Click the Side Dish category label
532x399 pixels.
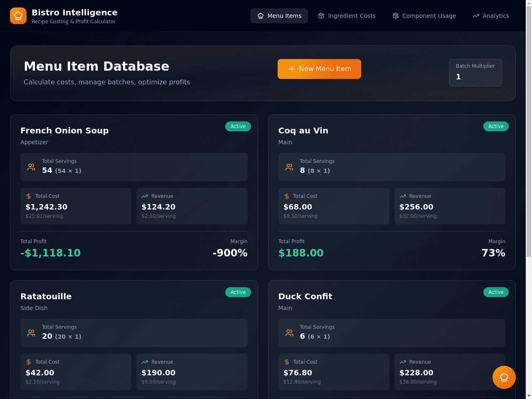tap(34, 308)
